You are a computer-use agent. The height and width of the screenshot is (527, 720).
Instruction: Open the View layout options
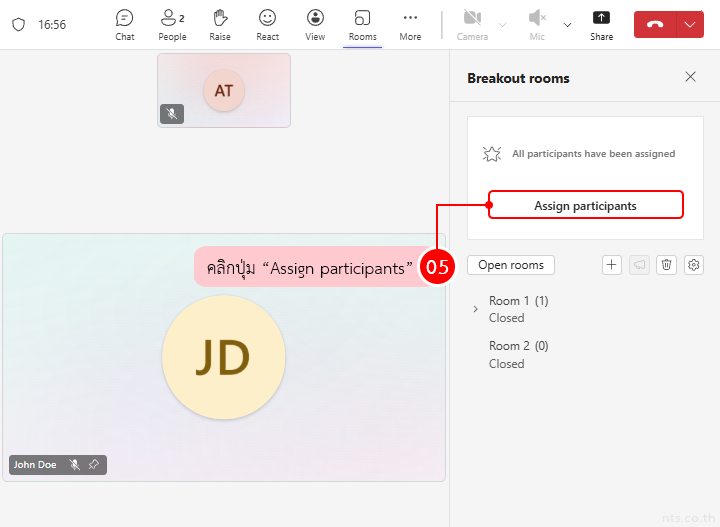pos(315,24)
